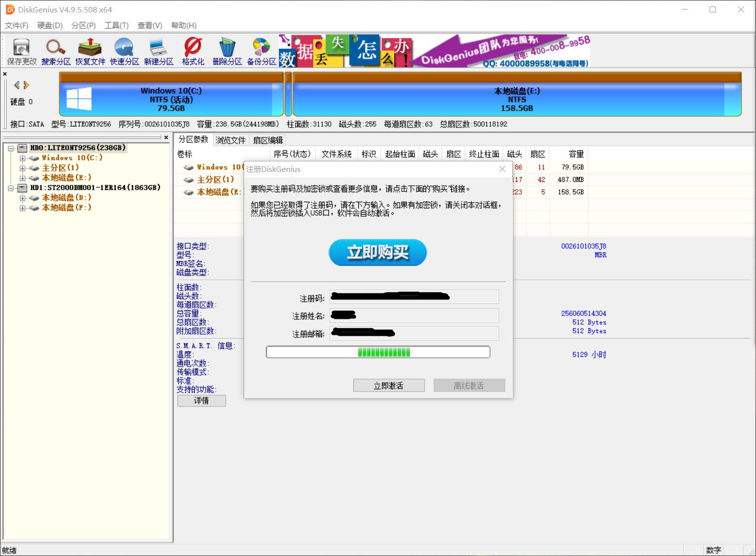The image size is (756, 556).
Task: Start the 快速分区 quick partition tool
Action: click(x=124, y=52)
